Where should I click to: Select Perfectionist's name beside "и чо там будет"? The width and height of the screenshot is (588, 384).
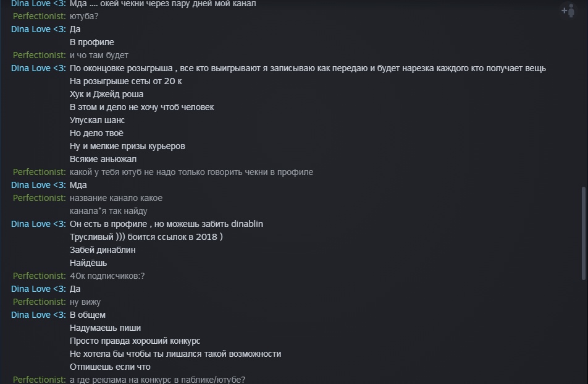(x=39, y=56)
